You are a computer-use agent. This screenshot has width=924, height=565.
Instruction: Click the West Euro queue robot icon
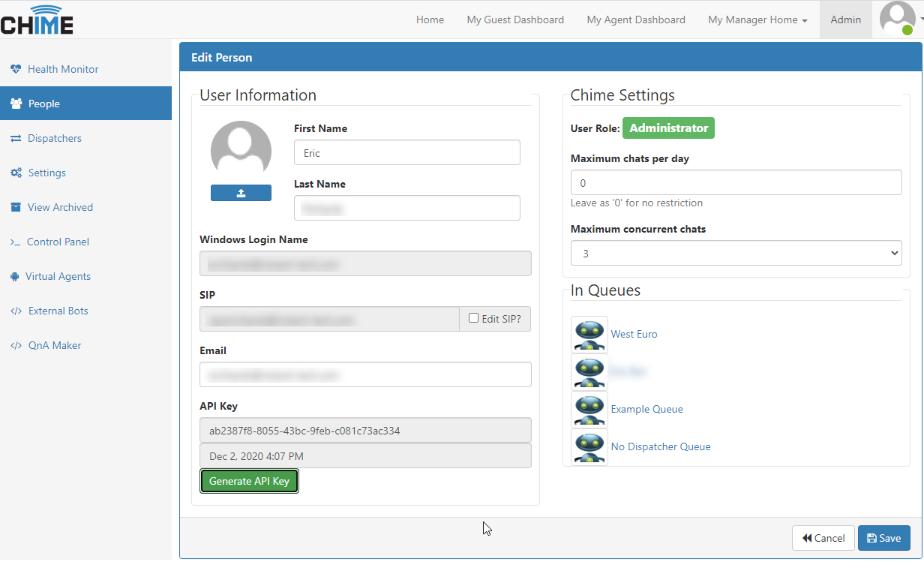point(589,334)
